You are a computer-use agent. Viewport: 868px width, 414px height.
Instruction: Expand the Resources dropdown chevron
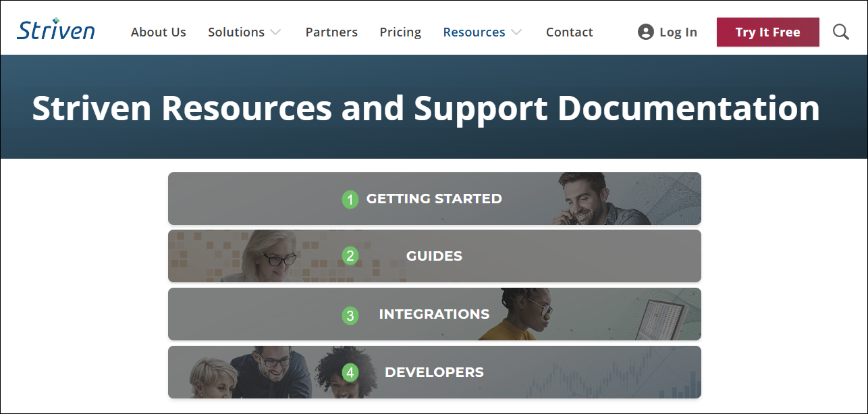(x=516, y=32)
